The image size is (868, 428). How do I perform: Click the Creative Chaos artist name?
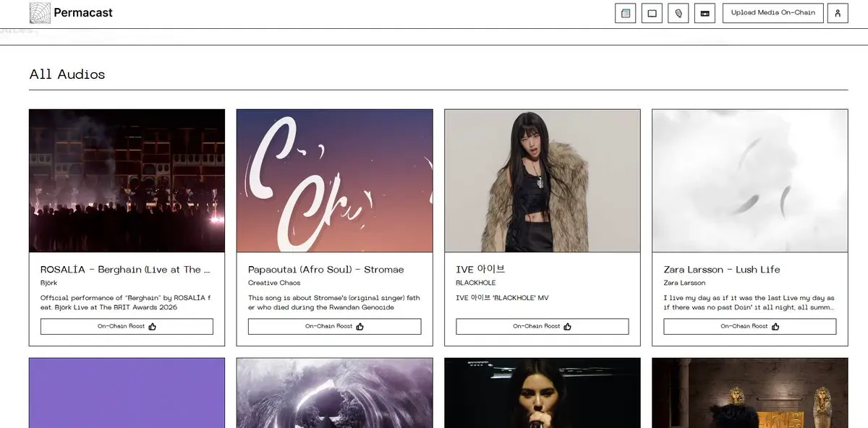point(274,283)
